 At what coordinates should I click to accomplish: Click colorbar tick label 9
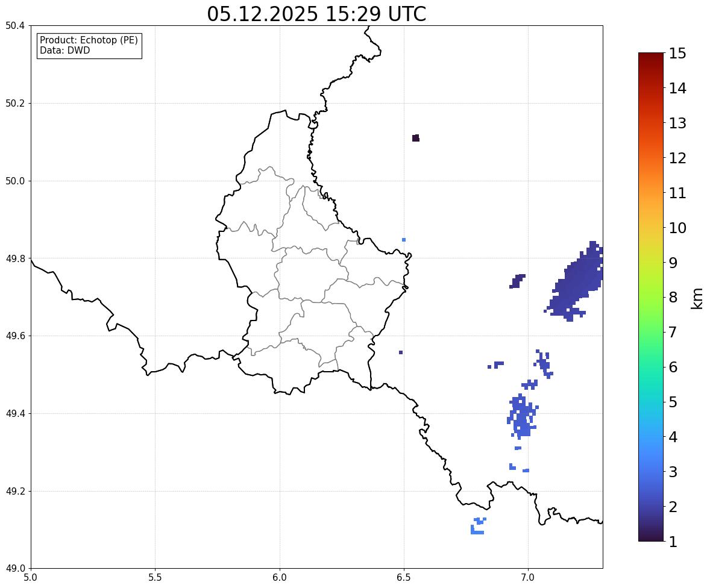pyautogui.click(x=673, y=263)
